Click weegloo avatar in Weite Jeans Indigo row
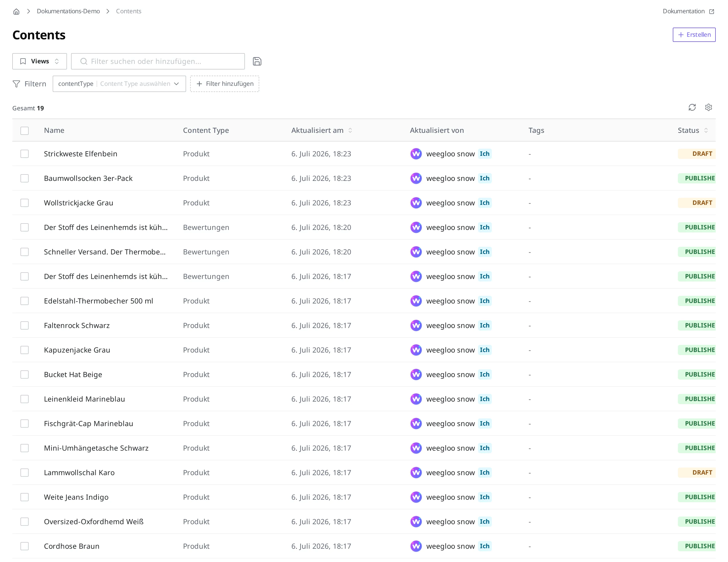728x562 pixels. pos(416,497)
